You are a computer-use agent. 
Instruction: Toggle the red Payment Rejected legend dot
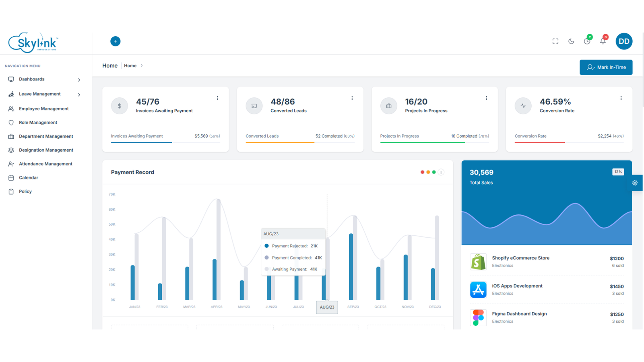point(422,172)
